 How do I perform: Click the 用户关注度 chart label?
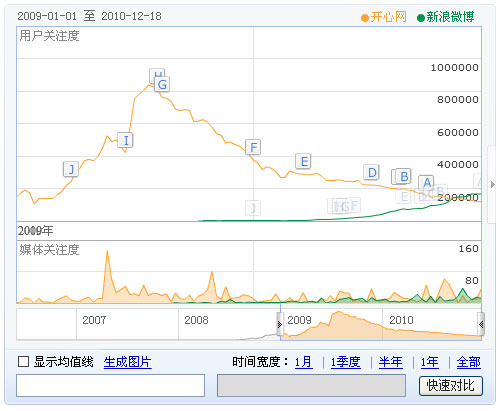click(49, 36)
